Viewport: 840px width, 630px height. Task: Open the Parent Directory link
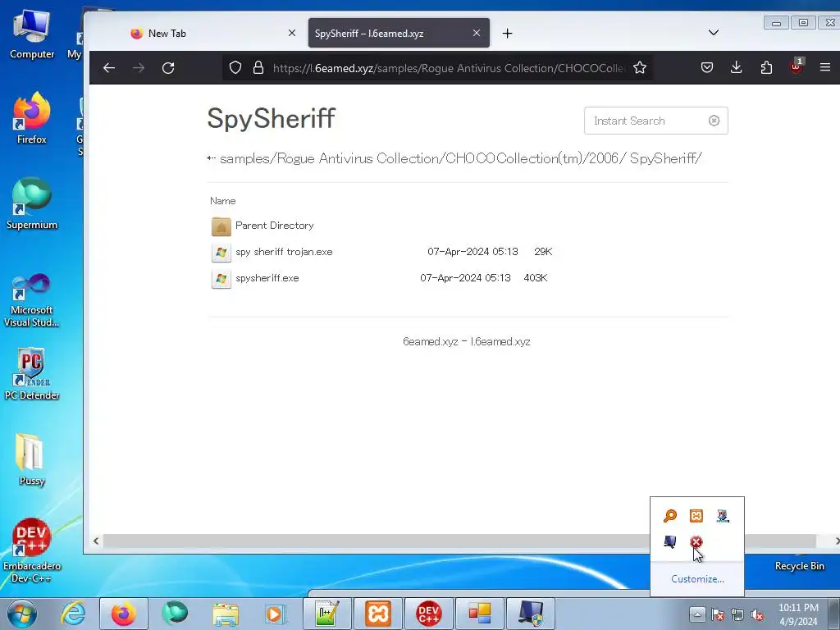tap(274, 226)
